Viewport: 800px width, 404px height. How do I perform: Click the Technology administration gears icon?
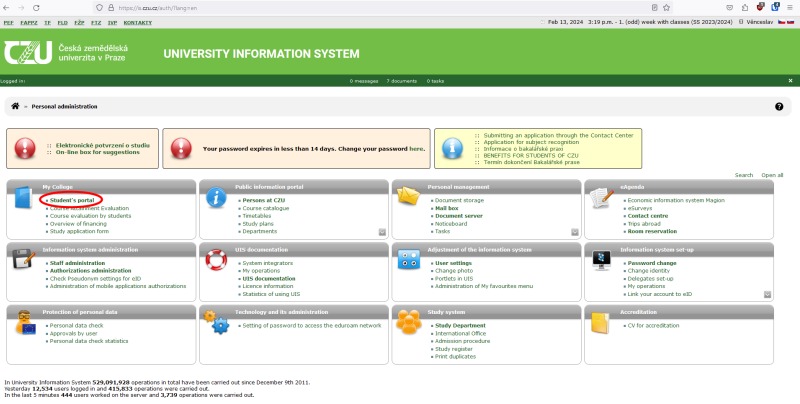coord(216,323)
